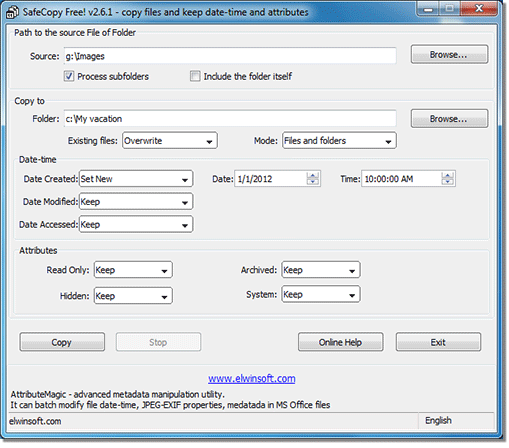The height and width of the screenshot is (448, 509).
Task: Open the www.elwinsoft.com link
Action: pos(252,379)
